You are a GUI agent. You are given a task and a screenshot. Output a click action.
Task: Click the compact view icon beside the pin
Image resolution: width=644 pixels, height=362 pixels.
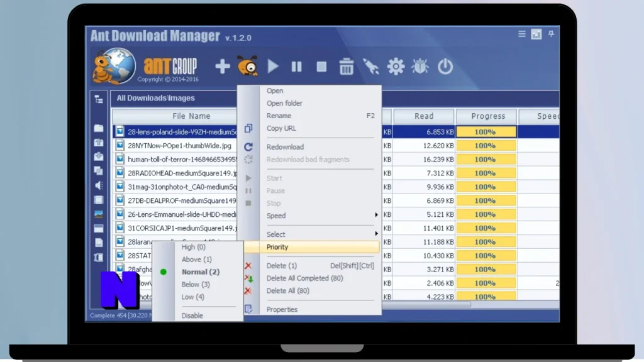536,34
